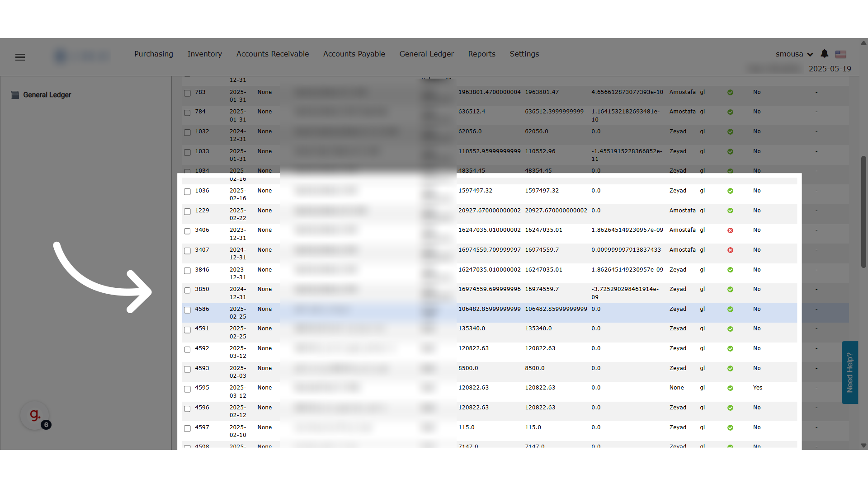Open the Need Help? side tab

tap(850, 372)
